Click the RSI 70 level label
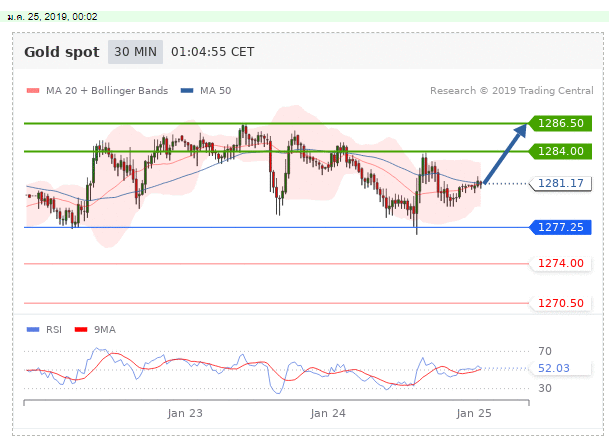The width and height of the screenshot is (609, 444). click(545, 351)
